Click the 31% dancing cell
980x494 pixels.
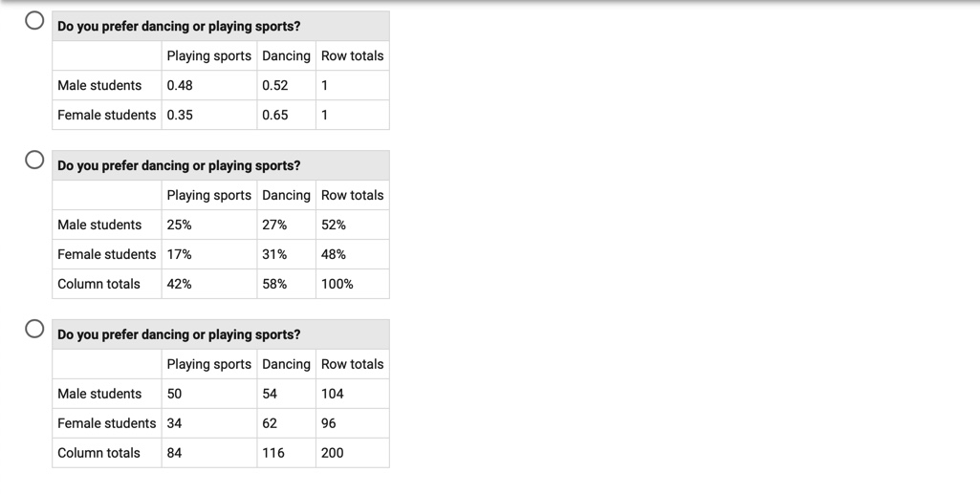274,254
